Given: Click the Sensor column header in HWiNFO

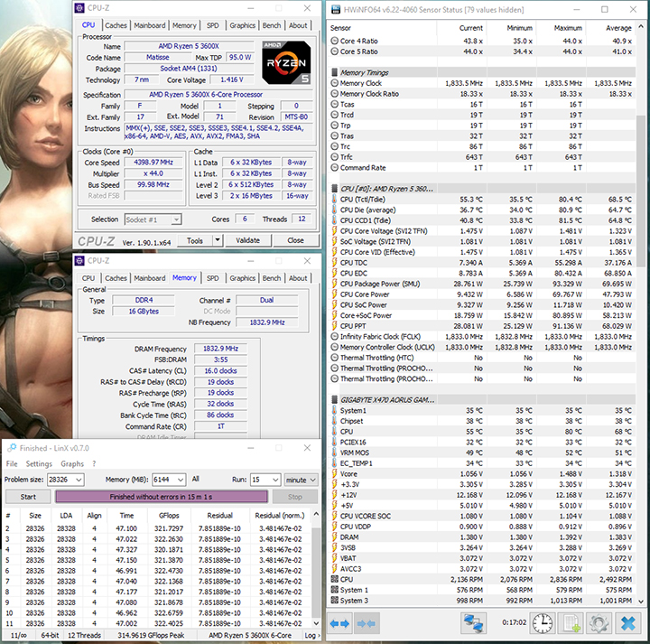Looking at the screenshot, I should click(382, 28).
